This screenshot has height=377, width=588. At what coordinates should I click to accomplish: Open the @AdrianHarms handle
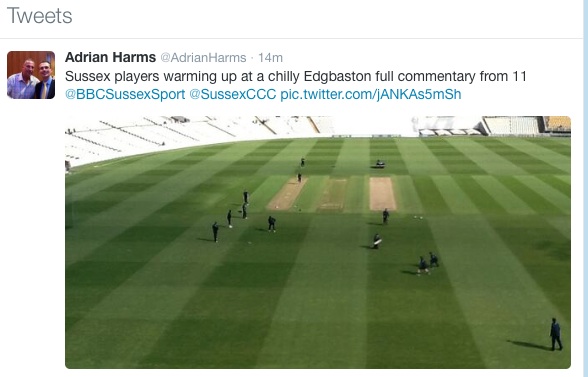tap(203, 58)
